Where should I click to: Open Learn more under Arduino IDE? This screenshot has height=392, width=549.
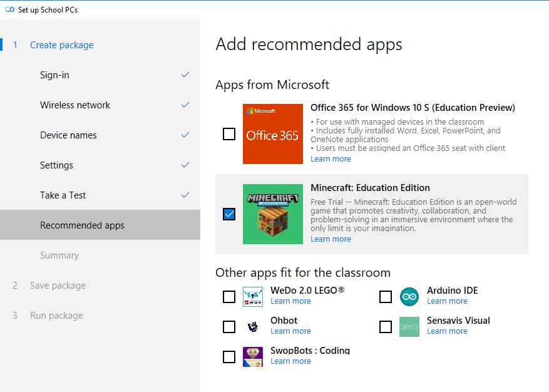447,301
